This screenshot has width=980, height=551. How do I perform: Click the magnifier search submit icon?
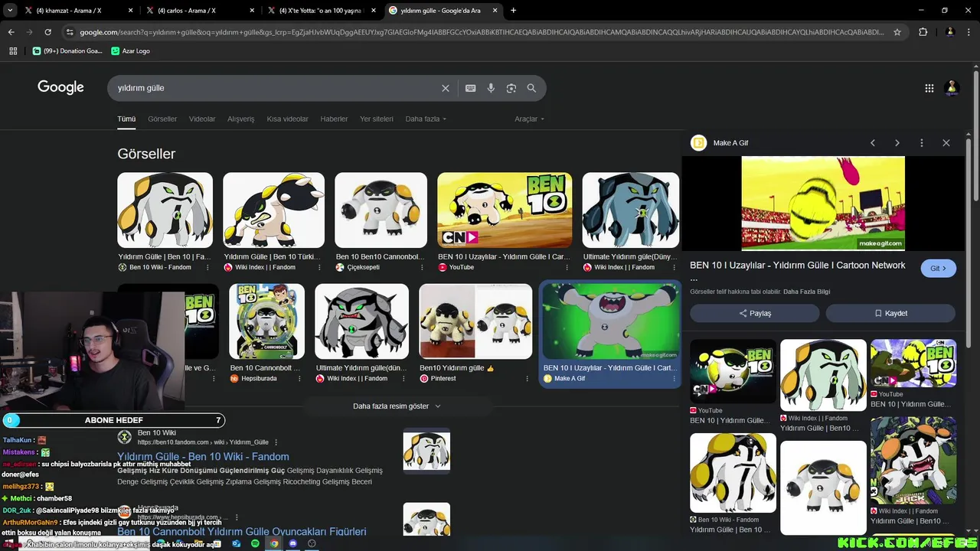531,88
